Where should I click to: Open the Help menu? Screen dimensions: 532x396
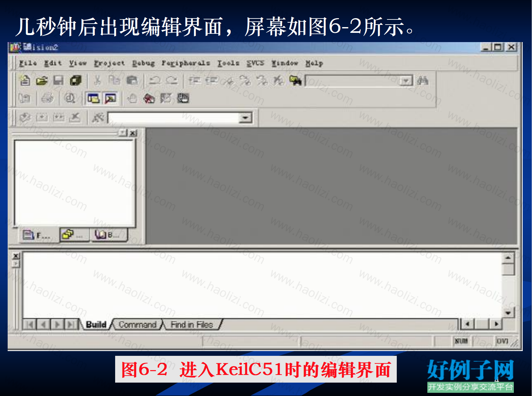tap(314, 63)
